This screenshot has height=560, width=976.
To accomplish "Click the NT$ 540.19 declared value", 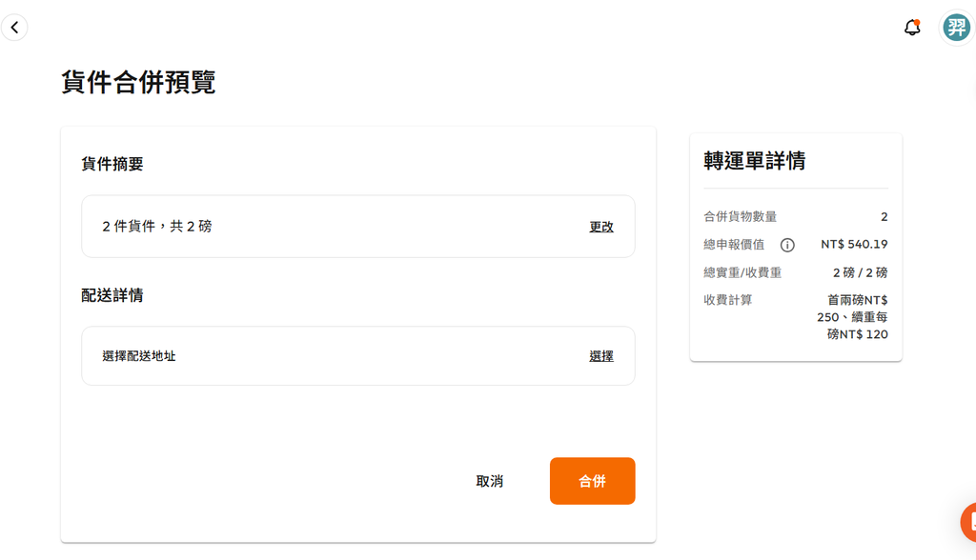I will (x=854, y=245).
